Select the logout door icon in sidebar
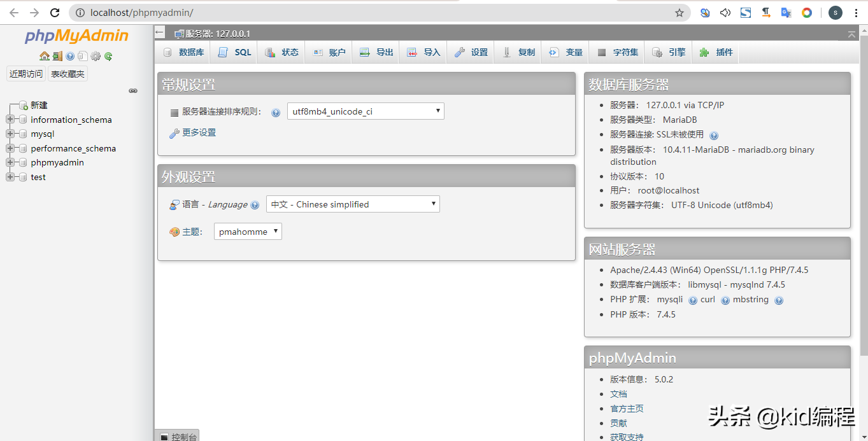 57,56
